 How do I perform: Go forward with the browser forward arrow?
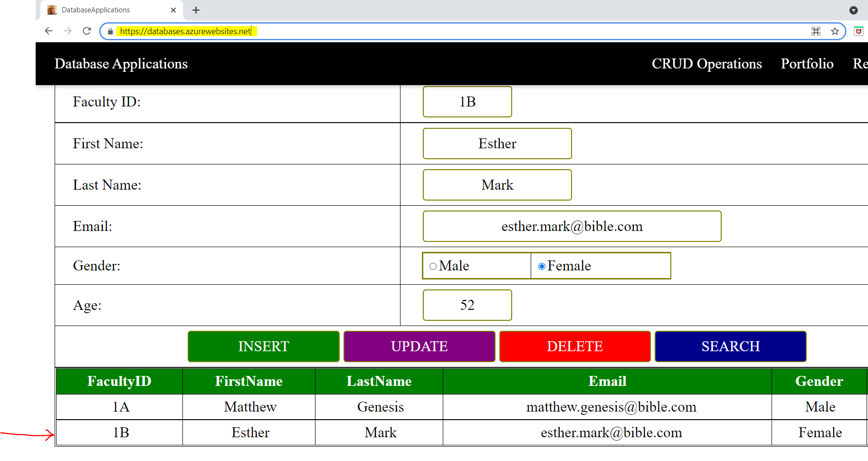point(67,31)
